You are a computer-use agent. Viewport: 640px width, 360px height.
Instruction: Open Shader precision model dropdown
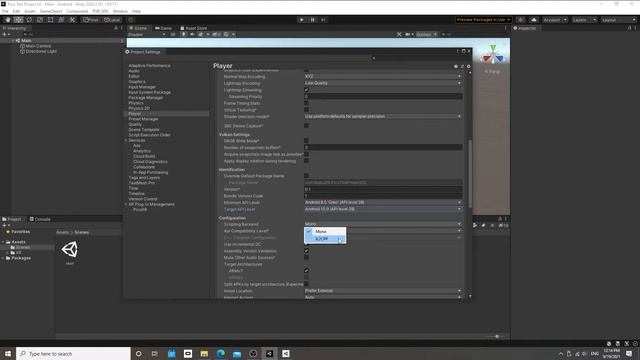(x=383, y=116)
